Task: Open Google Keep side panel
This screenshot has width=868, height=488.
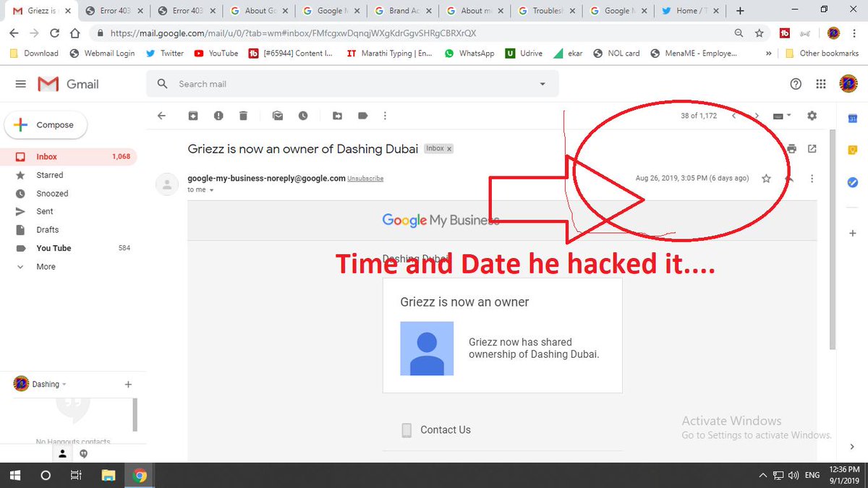Action: pyautogui.click(x=852, y=150)
